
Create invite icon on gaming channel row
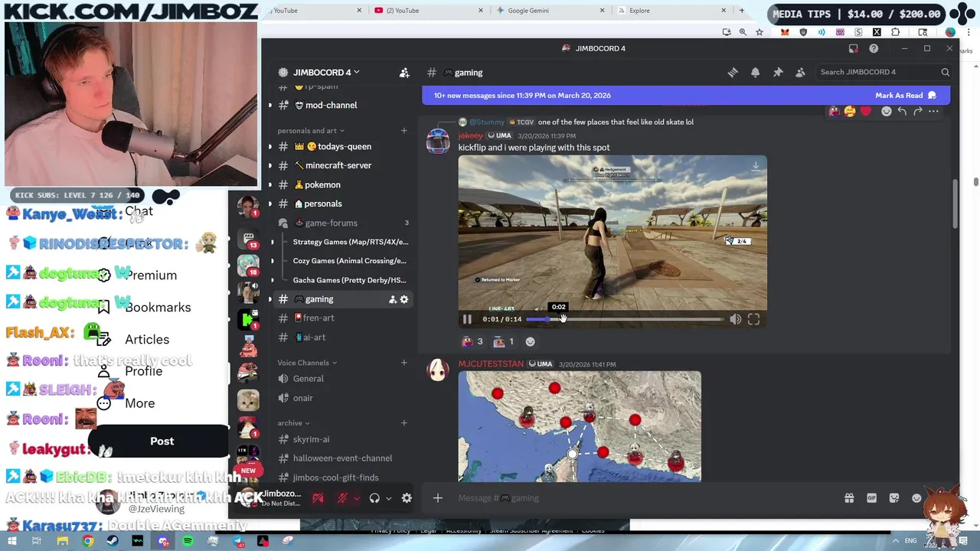coord(392,299)
